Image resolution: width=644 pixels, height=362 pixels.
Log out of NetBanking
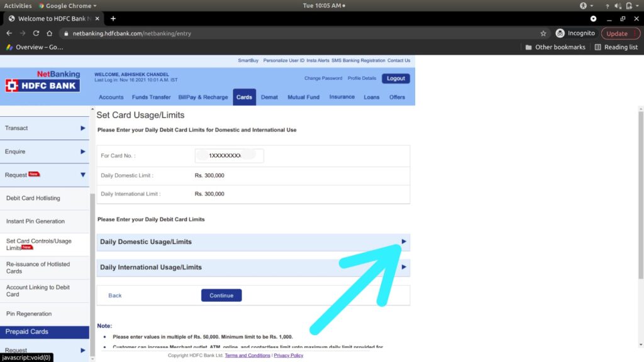point(396,79)
